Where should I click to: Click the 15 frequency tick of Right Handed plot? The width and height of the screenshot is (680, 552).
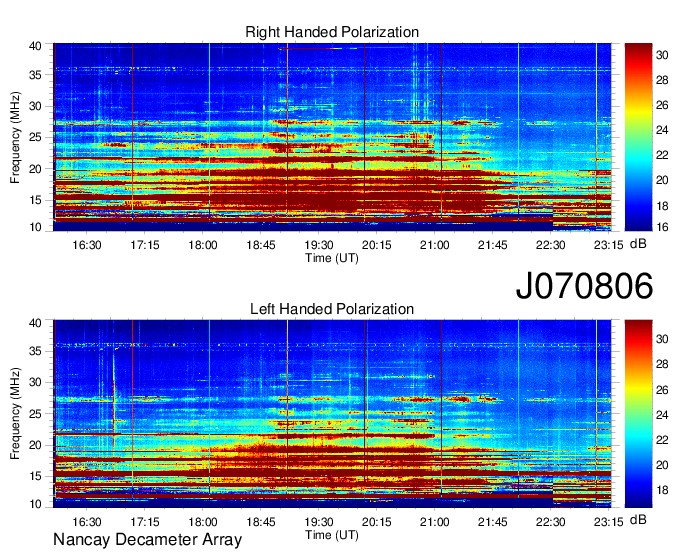[35, 200]
